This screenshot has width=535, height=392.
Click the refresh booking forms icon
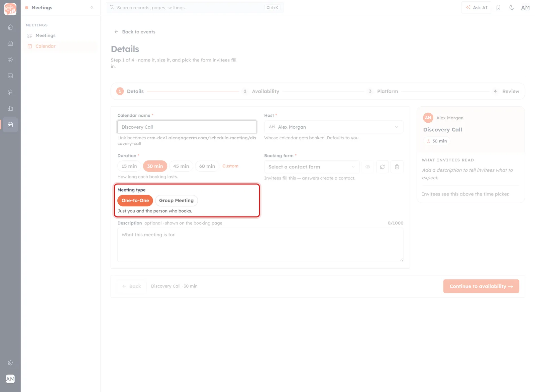click(382, 167)
